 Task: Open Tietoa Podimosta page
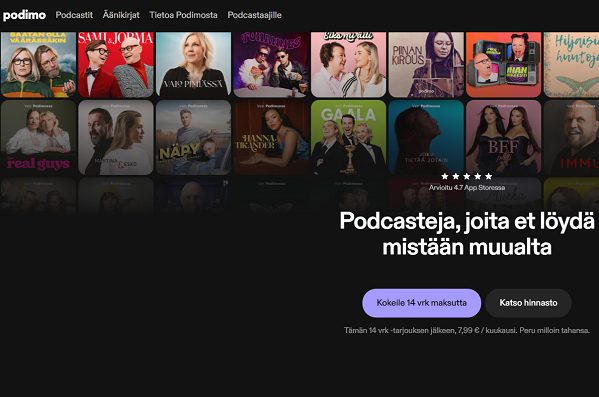click(x=183, y=15)
